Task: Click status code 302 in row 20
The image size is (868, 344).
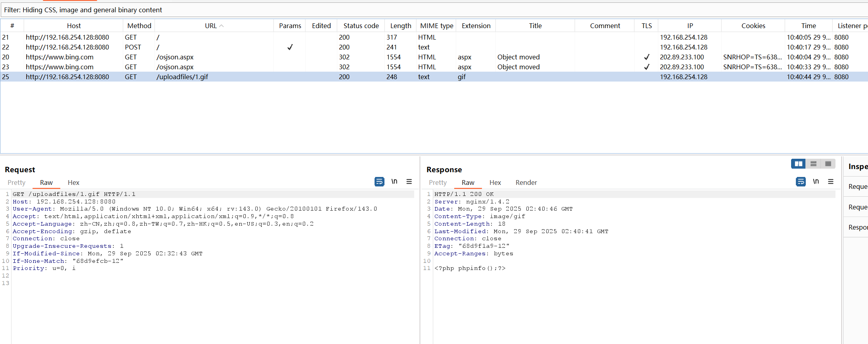Action: [x=344, y=57]
